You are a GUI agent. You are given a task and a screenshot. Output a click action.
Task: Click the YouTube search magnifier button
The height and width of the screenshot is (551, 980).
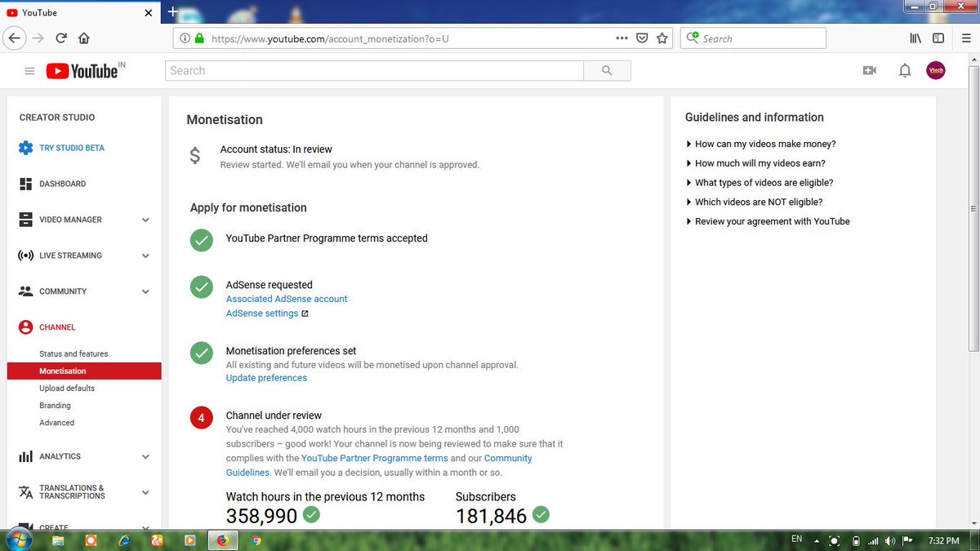click(607, 71)
